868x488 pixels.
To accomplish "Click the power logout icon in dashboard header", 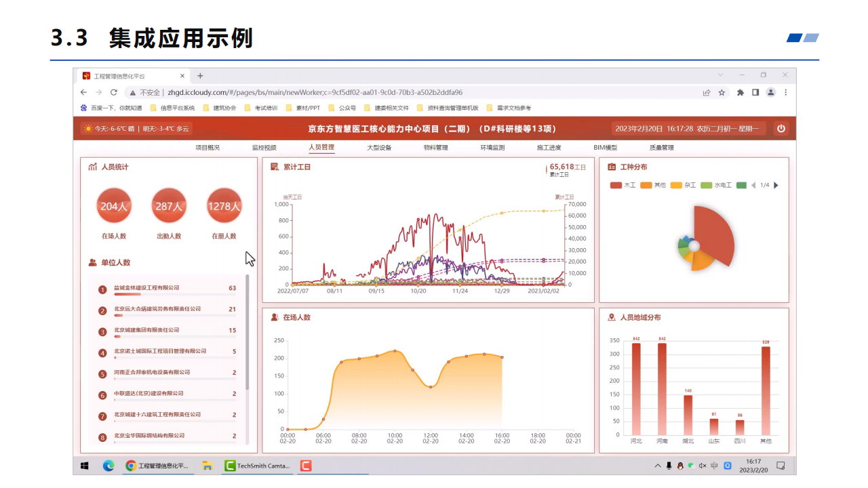I will pyautogui.click(x=781, y=128).
